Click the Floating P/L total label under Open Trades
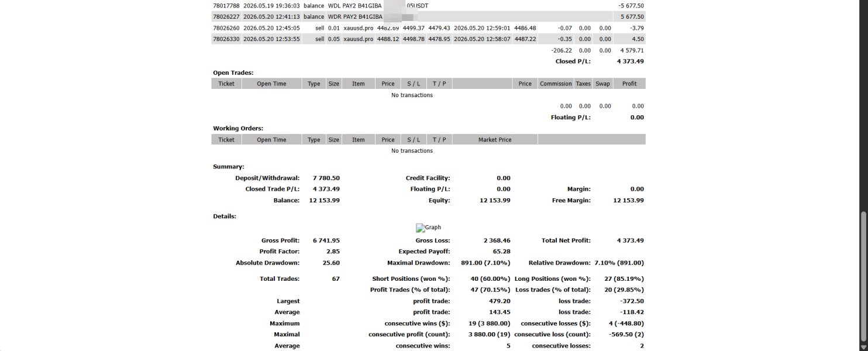Screen dimensions: 868x351 (x=571, y=117)
